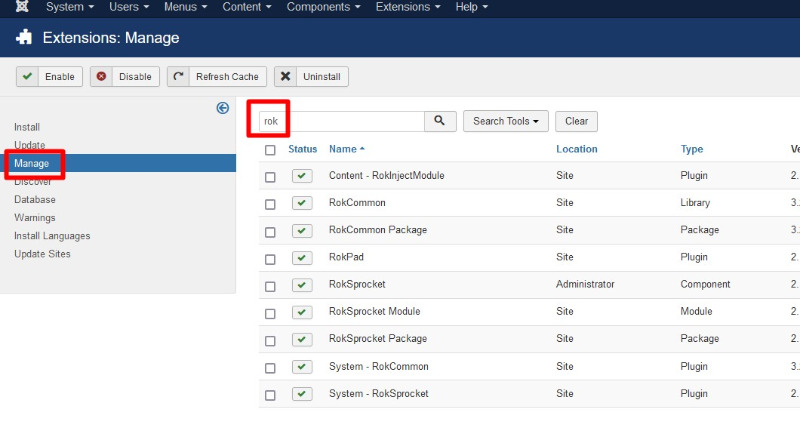Toggle status icon for Content - RokInjectModule
The height and width of the screenshot is (427, 800).
coord(302,176)
